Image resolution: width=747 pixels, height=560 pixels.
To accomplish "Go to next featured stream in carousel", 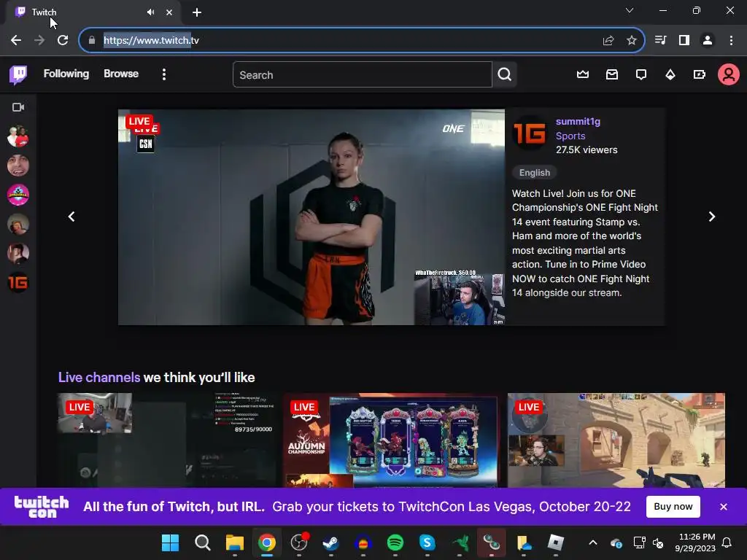I will [x=712, y=217].
